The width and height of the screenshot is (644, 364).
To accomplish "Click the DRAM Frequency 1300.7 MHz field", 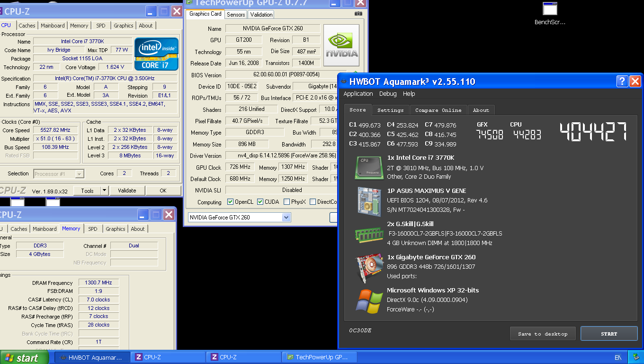I will coord(98,283).
